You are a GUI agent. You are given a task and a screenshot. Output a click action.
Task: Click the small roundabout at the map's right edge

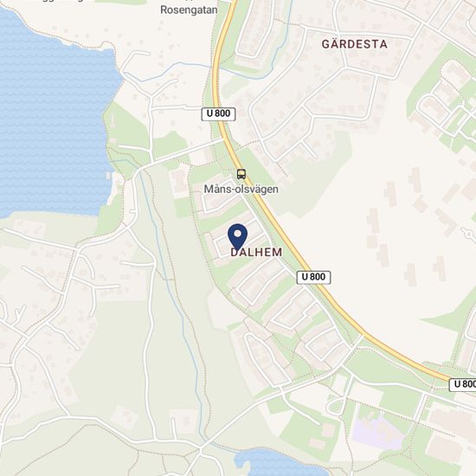coord(470,234)
